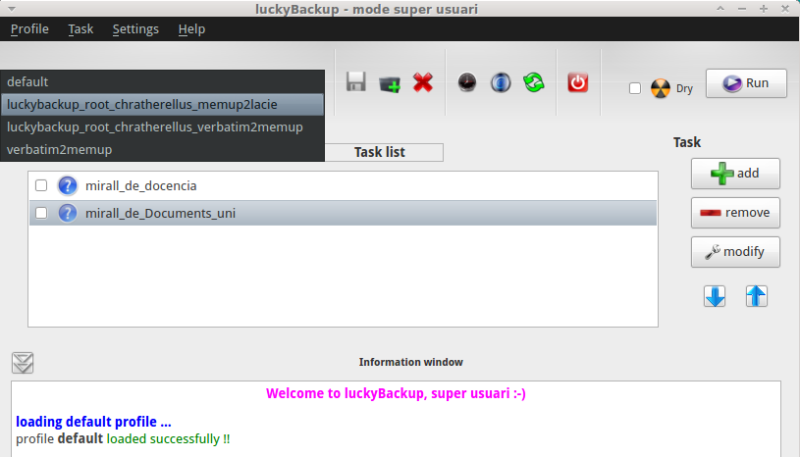800x457 pixels.
Task: Open the Profile menu
Action: tap(30, 29)
